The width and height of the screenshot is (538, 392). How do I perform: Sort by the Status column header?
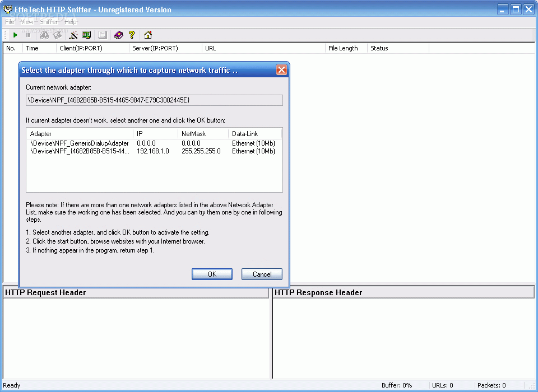tap(398, 48)
